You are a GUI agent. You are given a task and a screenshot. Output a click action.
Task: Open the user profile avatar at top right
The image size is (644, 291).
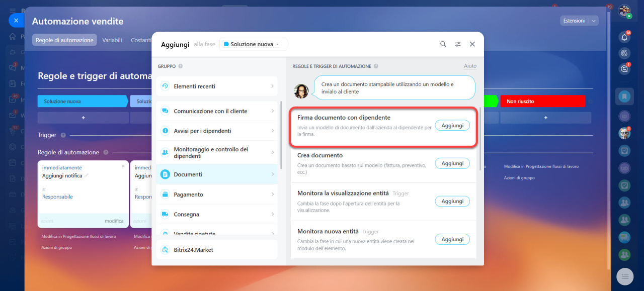(x=624, y=11)
